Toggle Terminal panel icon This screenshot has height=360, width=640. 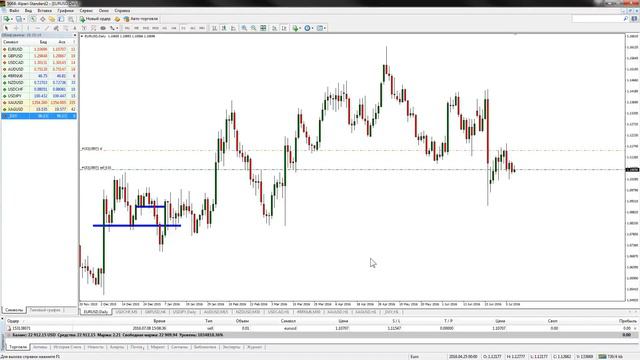point(61,19)
